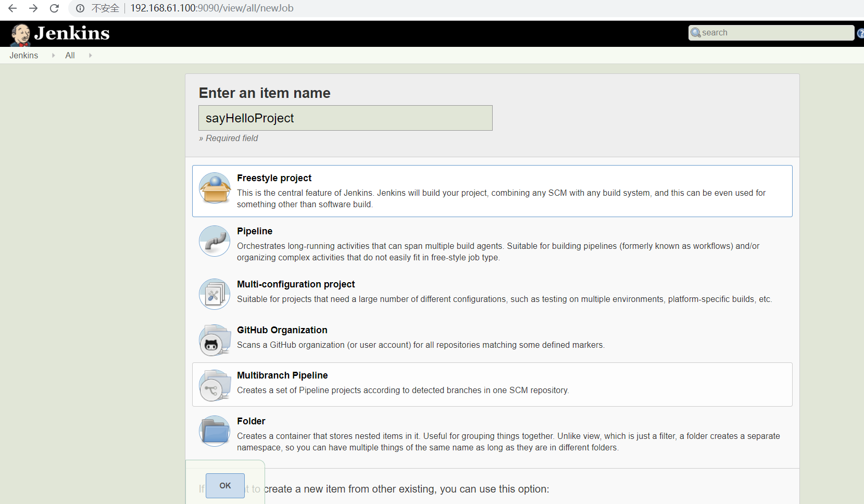Open search help question mark icon
The height and width of the screenshot is (504, 864).
tap(860, 33)
